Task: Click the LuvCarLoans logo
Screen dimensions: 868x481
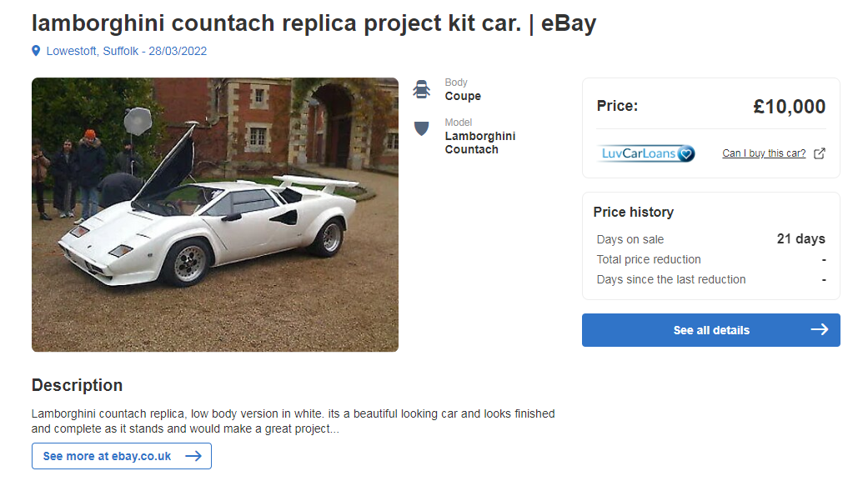Action: point(646,153)
